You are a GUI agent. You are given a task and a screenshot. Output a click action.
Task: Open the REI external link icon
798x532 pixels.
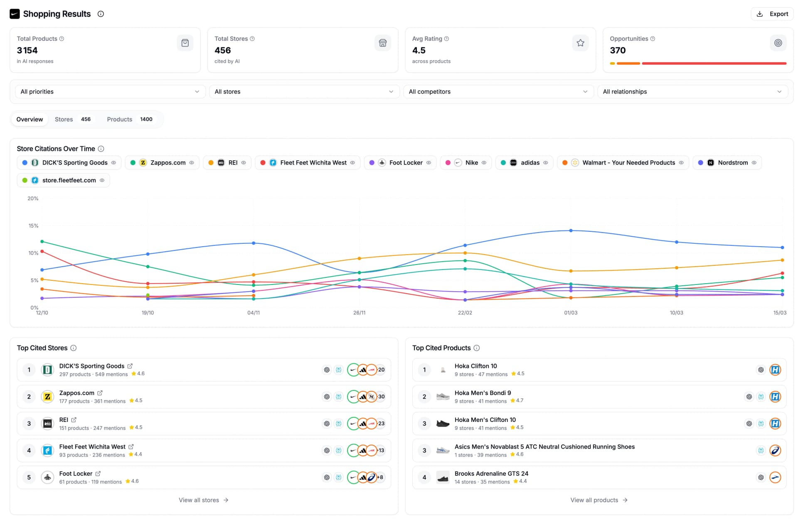click(74, 420)
